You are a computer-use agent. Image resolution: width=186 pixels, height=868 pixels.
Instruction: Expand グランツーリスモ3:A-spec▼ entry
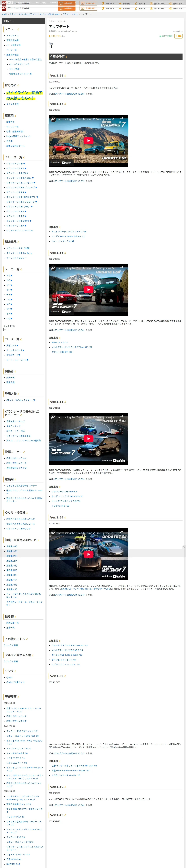tap(20, 178)
